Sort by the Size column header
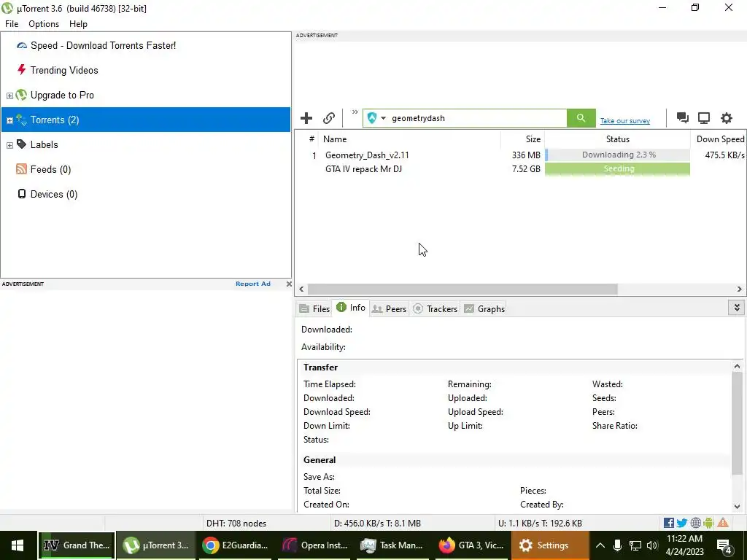Viewport: 747px width, 560px height. (522, 139)
